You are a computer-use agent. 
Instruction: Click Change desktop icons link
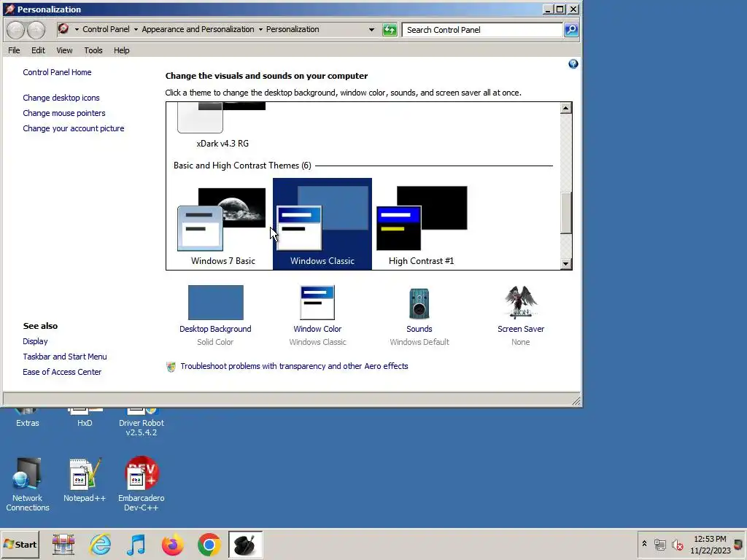[61, 98]
